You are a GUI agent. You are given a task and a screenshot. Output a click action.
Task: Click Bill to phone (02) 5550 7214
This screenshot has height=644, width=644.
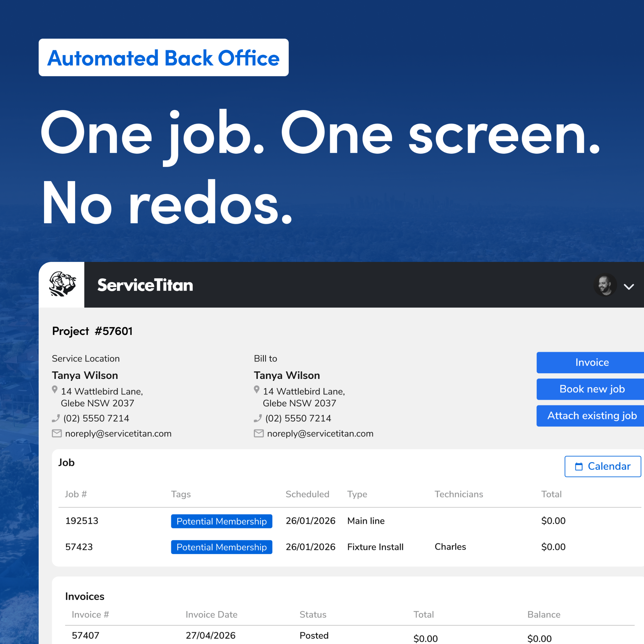tap(298, 418)
